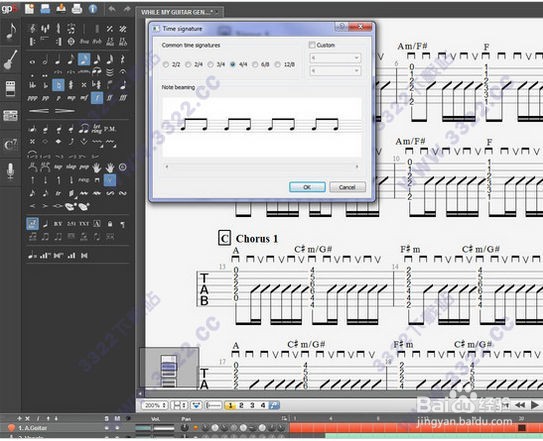This screenshot has height=441, width=543.
Task: Select 12/8 time signature radio
Action: pos(277,64)
